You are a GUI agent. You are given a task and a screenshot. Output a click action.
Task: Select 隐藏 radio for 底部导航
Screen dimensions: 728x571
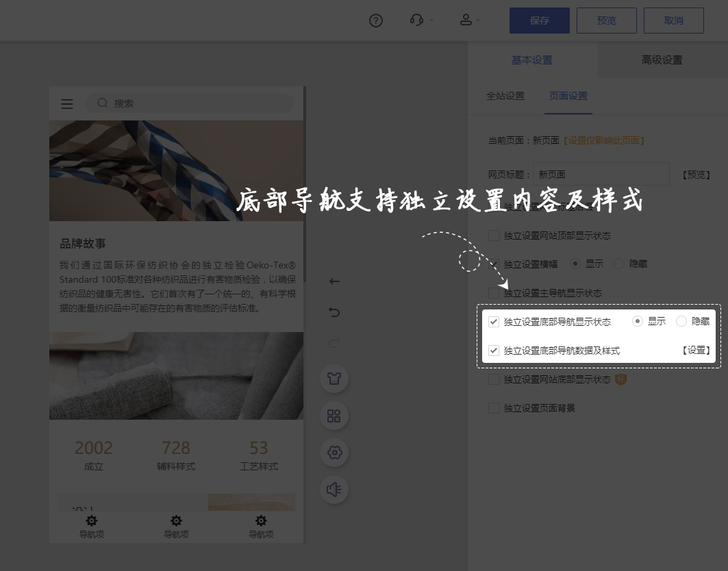click(x=681, y=321)
